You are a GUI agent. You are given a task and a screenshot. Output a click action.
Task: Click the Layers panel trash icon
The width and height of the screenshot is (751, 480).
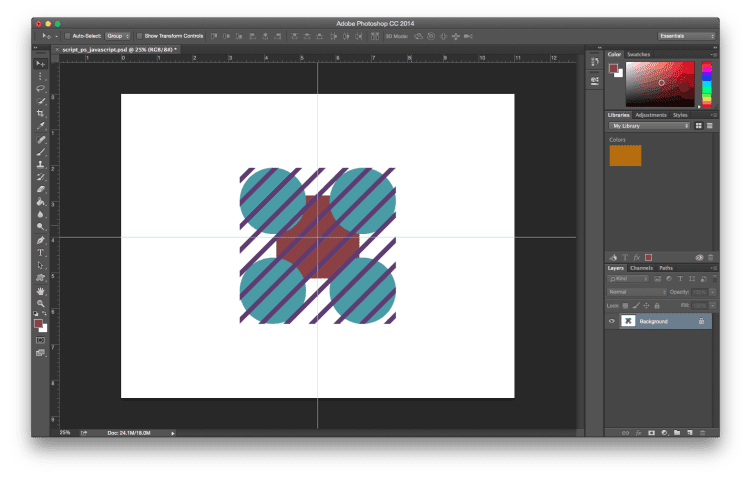[703, 433]
